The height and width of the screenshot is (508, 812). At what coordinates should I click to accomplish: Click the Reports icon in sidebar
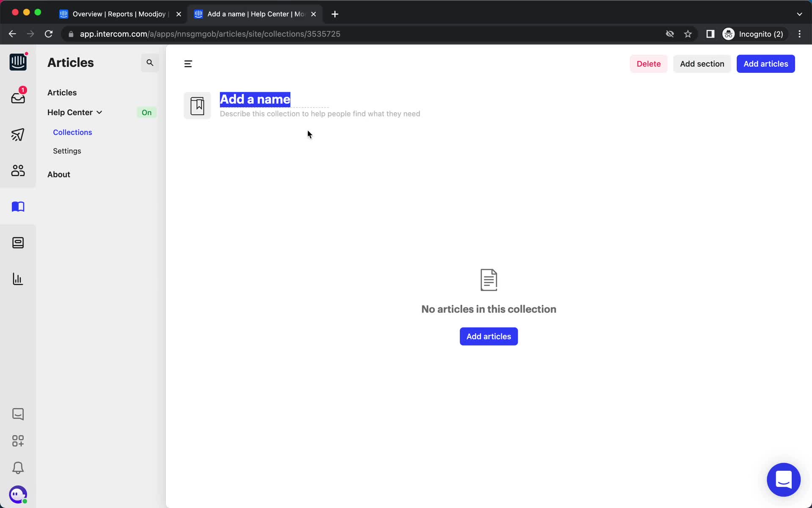pyautogui.click(x=17, y=279)
